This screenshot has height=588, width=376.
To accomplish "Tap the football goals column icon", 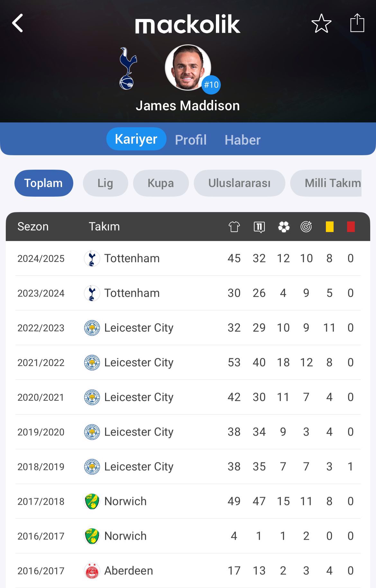I will click(283, 227).
